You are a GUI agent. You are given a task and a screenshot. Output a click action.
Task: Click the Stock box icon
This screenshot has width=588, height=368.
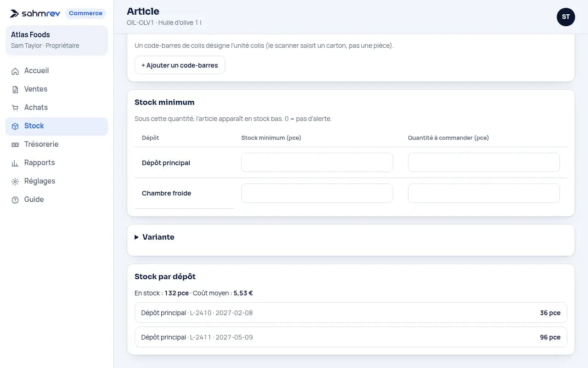(x=15, y=126)
